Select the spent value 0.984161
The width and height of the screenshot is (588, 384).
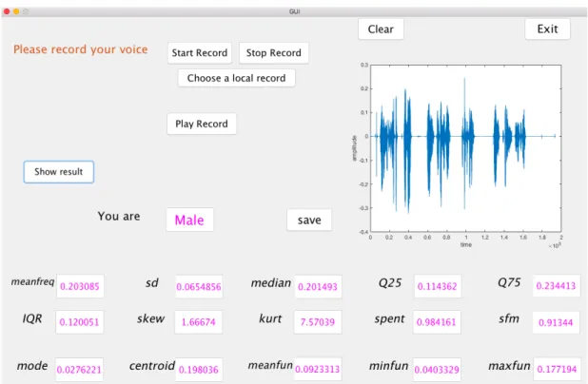437,322
